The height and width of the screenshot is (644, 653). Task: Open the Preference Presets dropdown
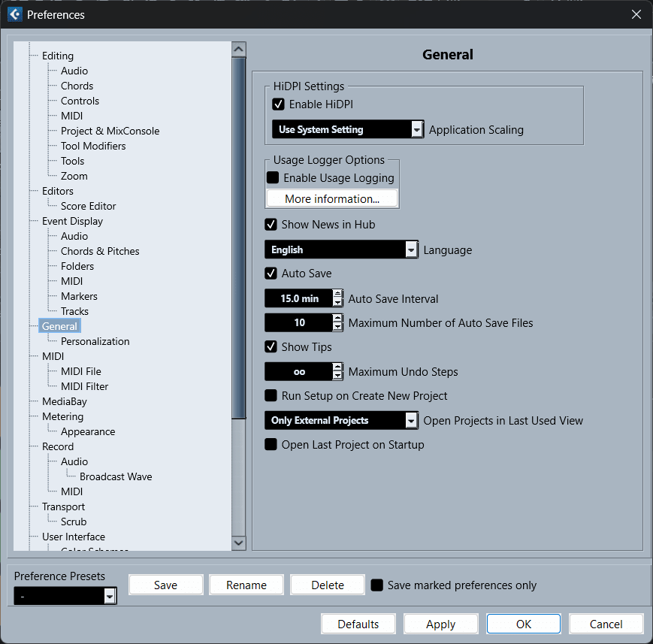click(x=110, y=597)
